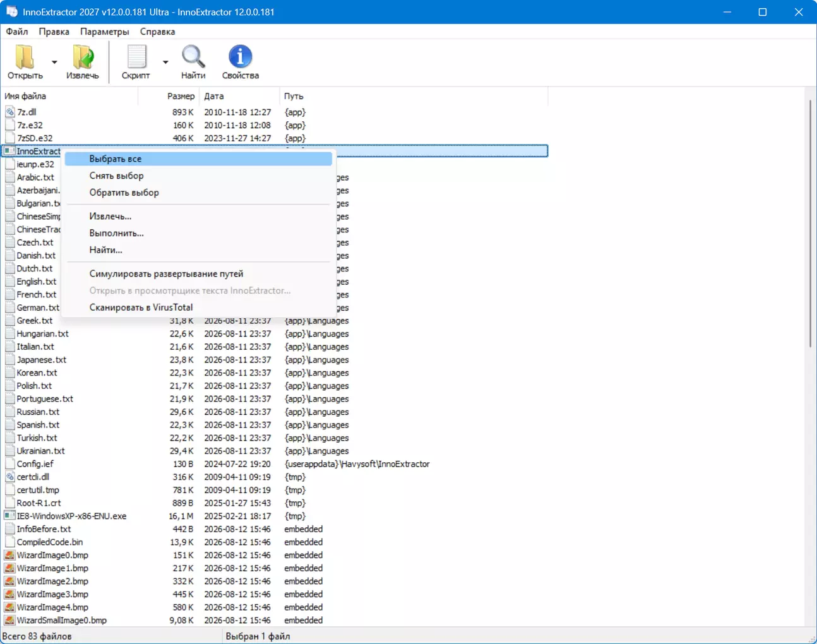Viewport: 817px width, 644px height.
Task: Sort by Размер column header
Action: click(x=169, y=96)
